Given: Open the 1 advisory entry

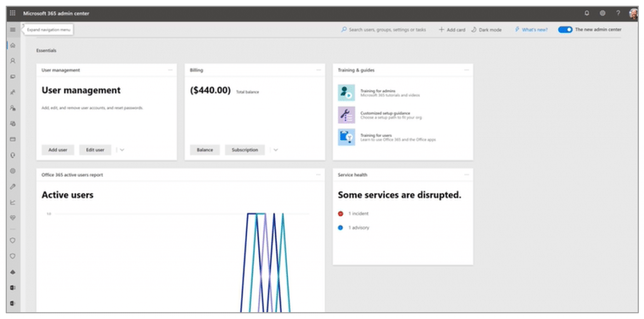Looking at the screenshot, I should pyautogui.click(x=359, y=227).
